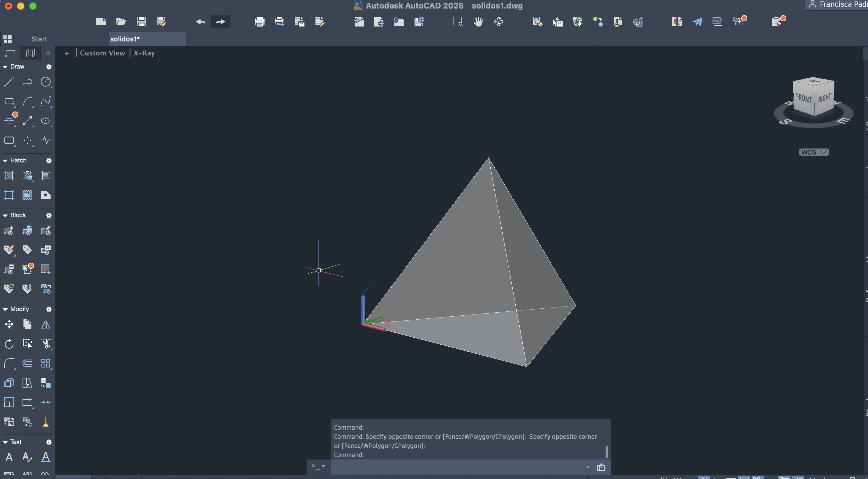Click the Save icon in toolbar
The height and width of the screenshot is (479, 868).
(141, 22)
